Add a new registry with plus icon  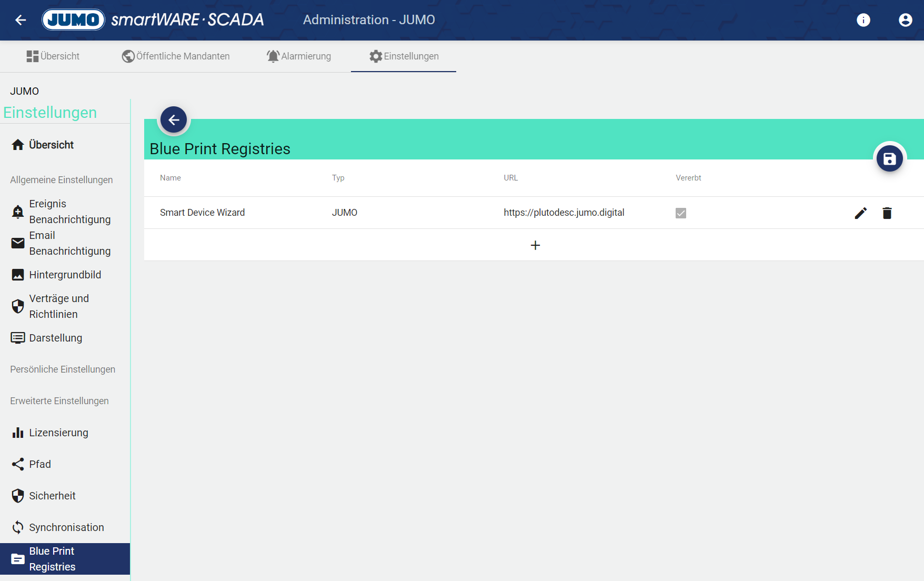click(535, 245)
